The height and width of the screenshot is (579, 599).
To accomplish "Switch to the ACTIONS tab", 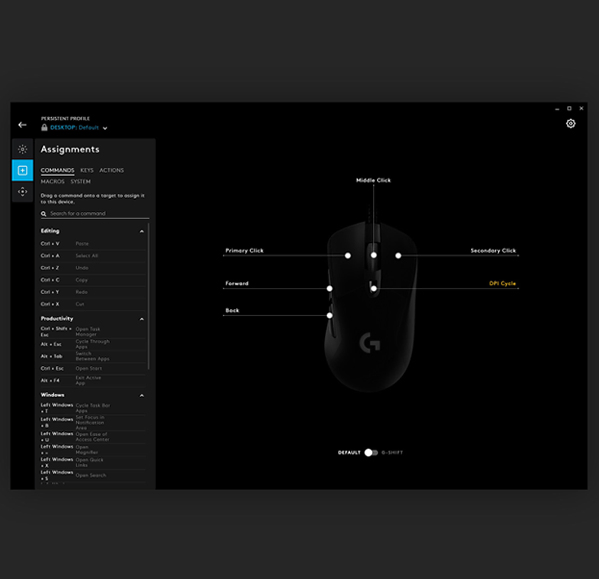I will (x=112, y=170).
